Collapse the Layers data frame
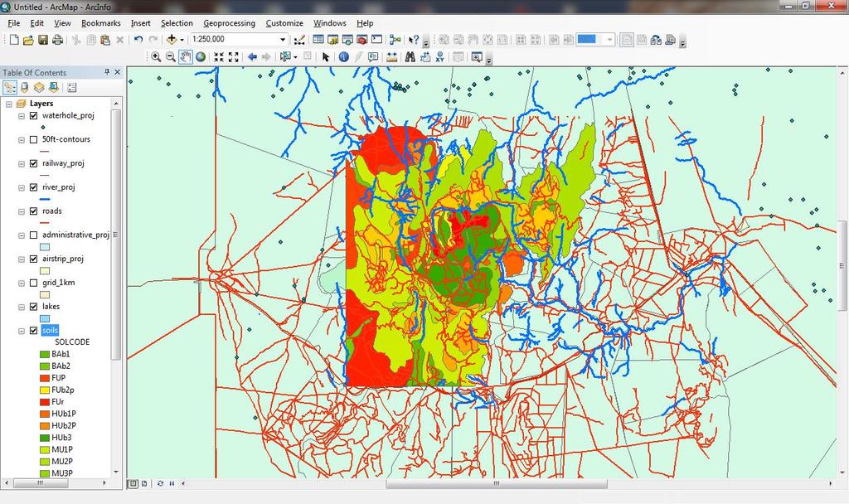 point(8,104)
